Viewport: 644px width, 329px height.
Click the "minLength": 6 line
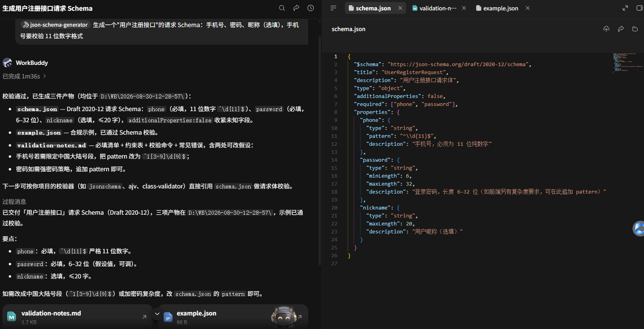389,176
